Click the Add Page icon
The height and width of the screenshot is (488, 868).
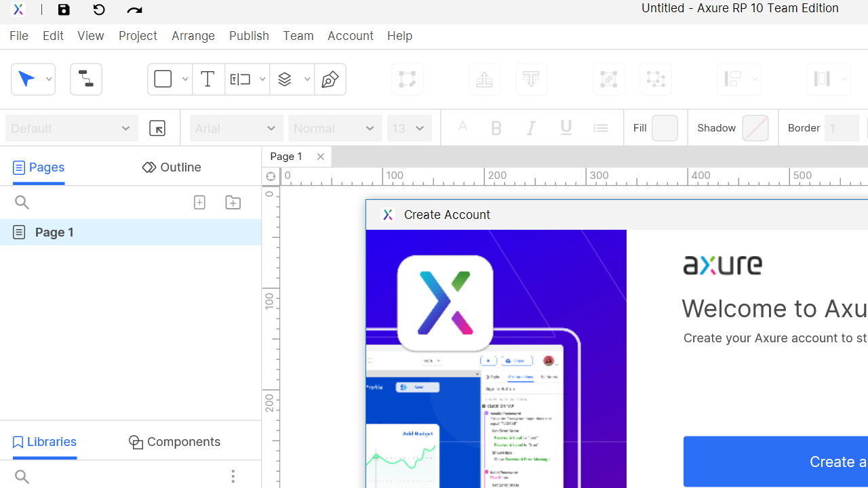coord(199,203)
